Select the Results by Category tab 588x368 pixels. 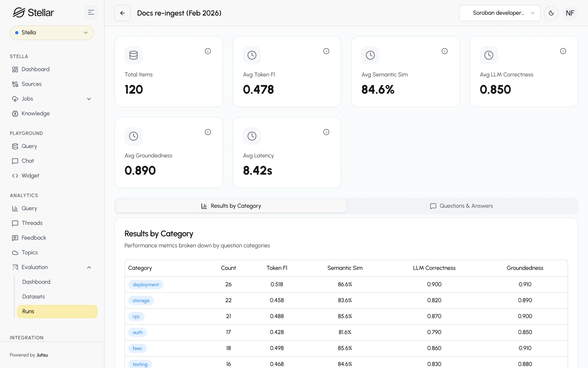pyautogui.click(x=231, y=206)
